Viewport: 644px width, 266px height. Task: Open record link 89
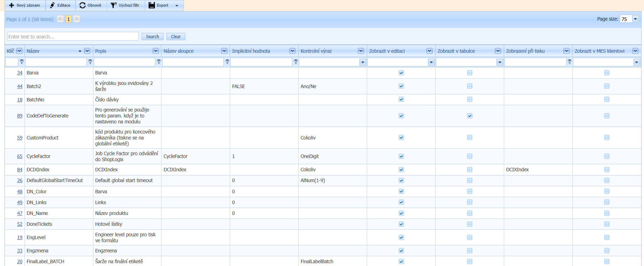(20, 116)
